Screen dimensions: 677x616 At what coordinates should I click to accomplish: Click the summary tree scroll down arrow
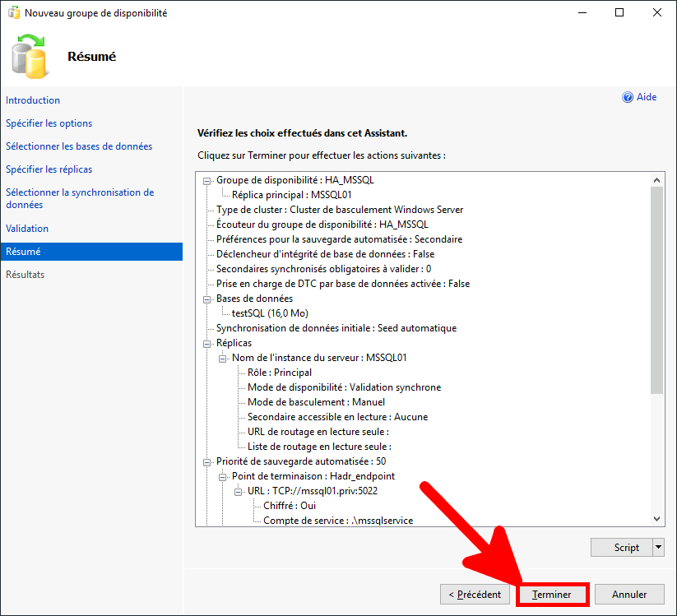click(x=656, y=519)
